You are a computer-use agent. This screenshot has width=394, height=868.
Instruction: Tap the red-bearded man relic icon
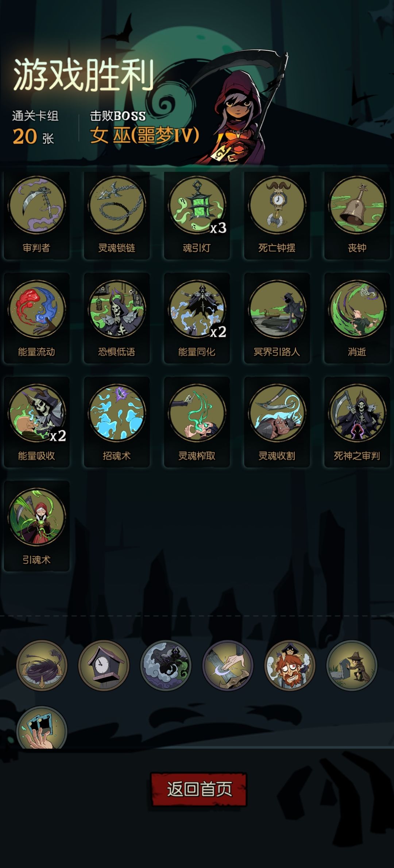tap(290, 665)
